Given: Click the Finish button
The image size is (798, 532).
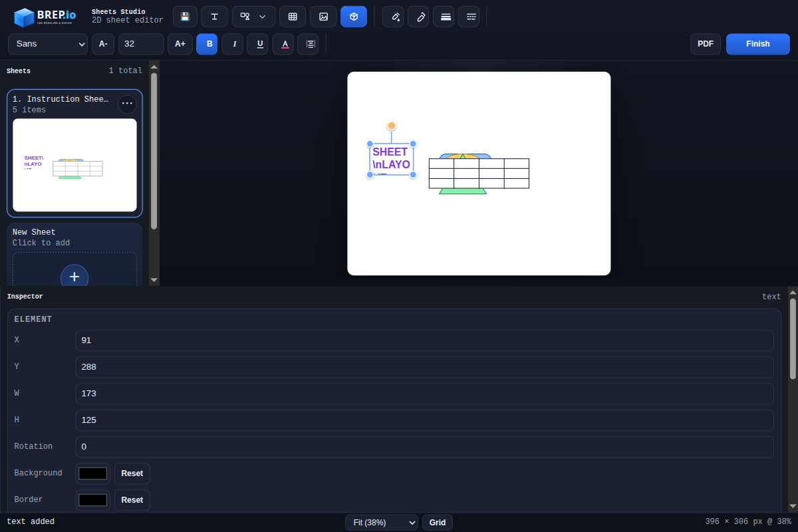Looking at the screenshot, I should point(758,44).
